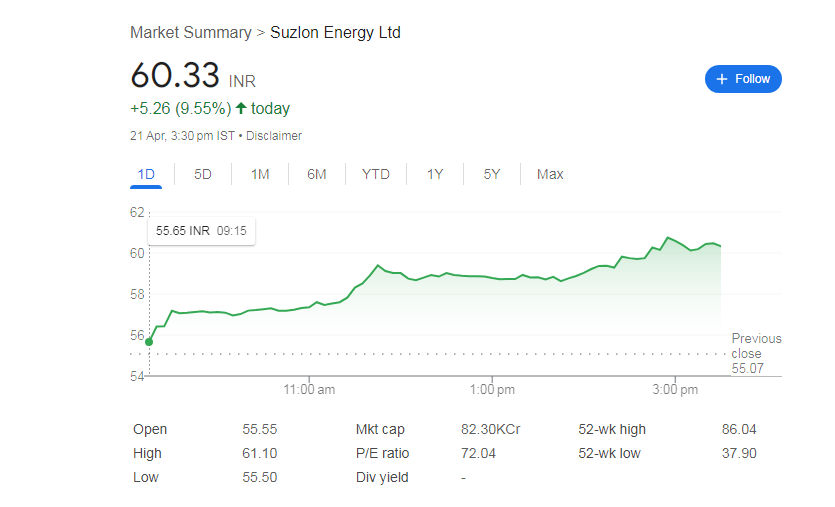
Task: Click the Open value 55.55
Action: tap(260, 429)
